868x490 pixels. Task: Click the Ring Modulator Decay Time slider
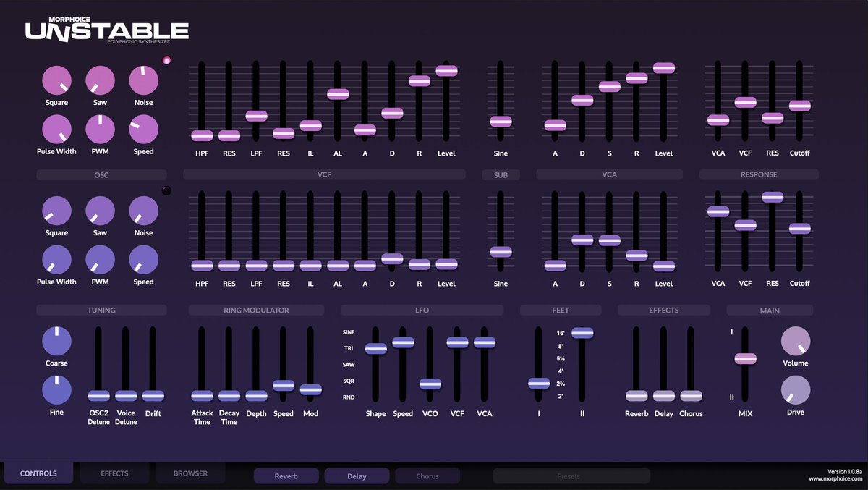229,396
